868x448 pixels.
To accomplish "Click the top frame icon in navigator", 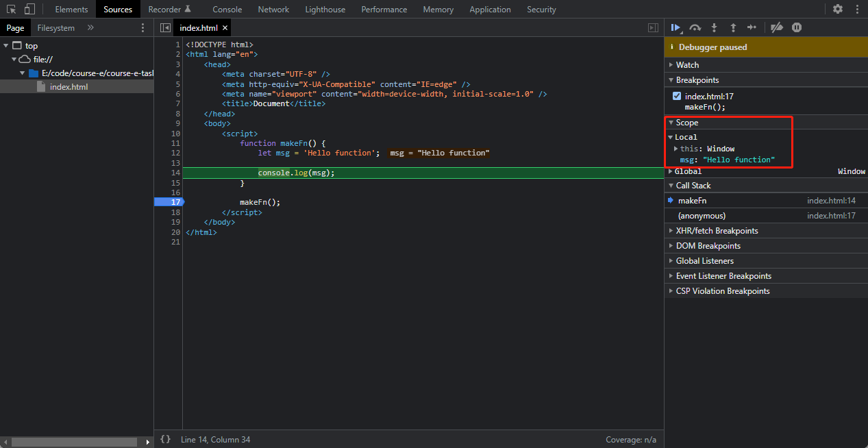I will click(x=17, y=46).
